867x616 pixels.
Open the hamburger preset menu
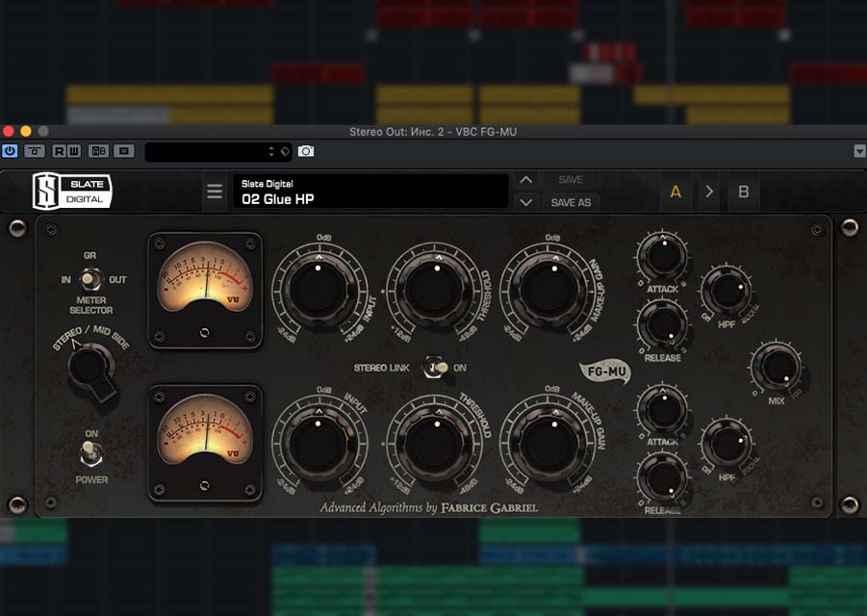pos(215,192)
